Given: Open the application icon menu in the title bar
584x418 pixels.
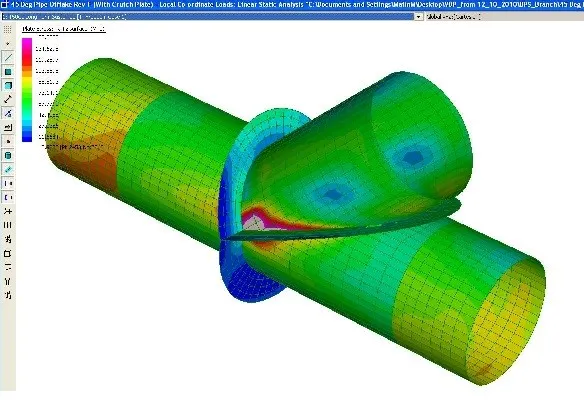Looking at the screenshot, I should (x=5, y=4).
